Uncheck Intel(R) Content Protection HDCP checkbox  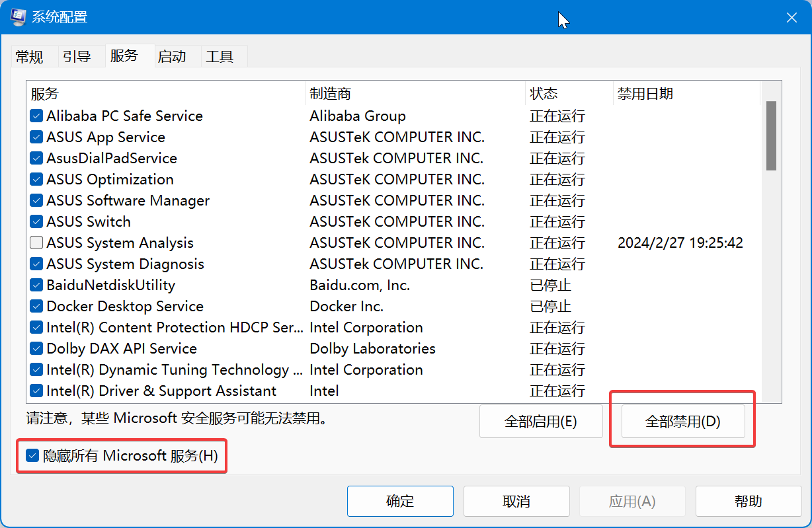36,328
